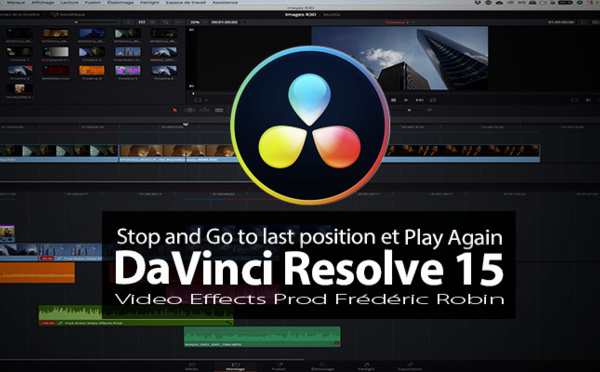Image resolution: width=600 pixels, height=372 pixels.
Task: Click the red flag icon above timeline
Action: [x=175, y=110]
